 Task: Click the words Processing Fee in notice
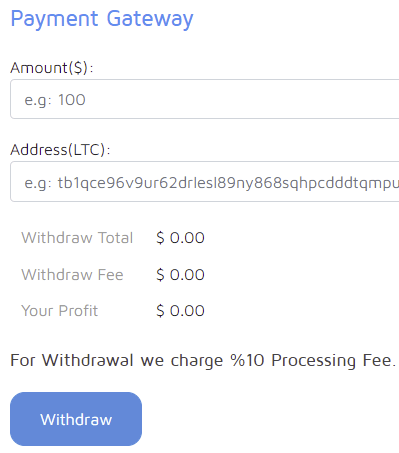pyautogui.click(x=334, y=361)
